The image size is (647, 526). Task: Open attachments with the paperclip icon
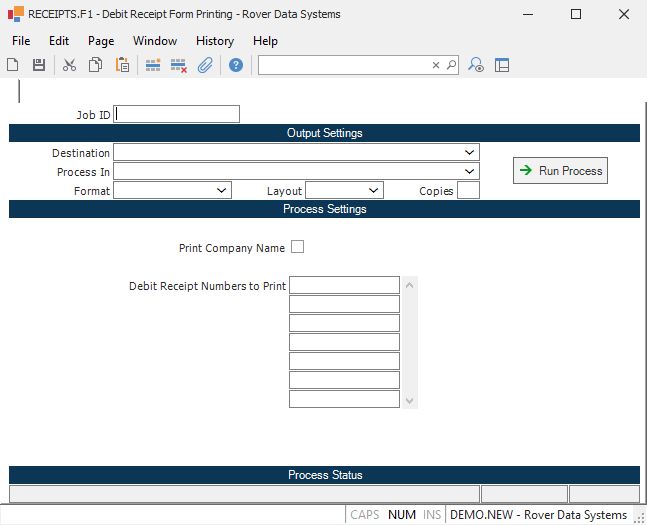point(205,65)
